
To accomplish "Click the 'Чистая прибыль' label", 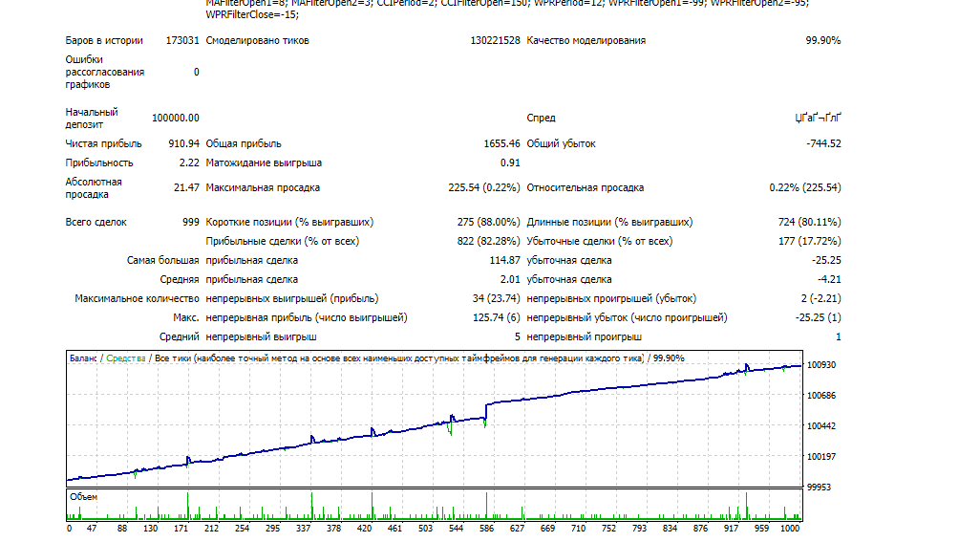I will pyautogui.click(x=104, y=143).
